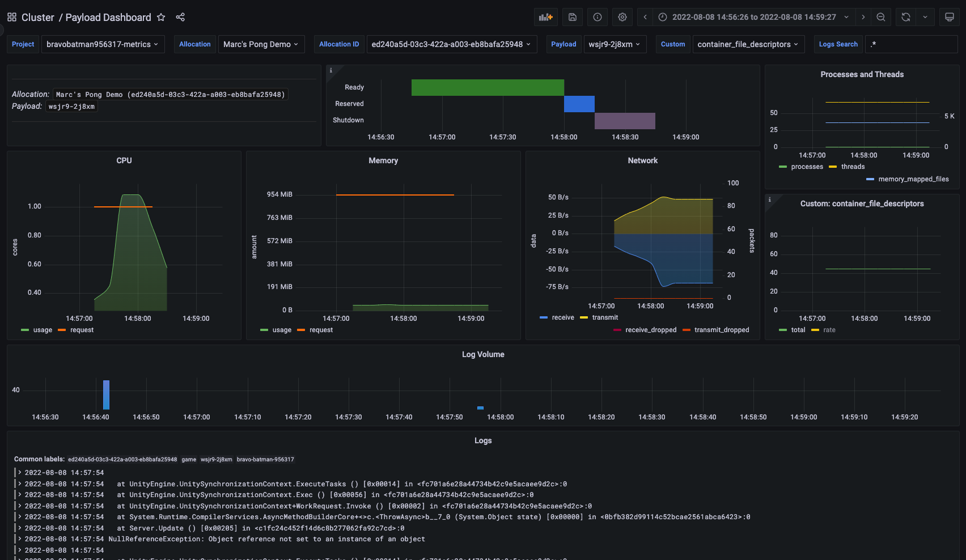Image resolution: width=966 pixels, height=560 pixels.
Task: Open the Project variable dropdown
Action: [x=103, y=44]
